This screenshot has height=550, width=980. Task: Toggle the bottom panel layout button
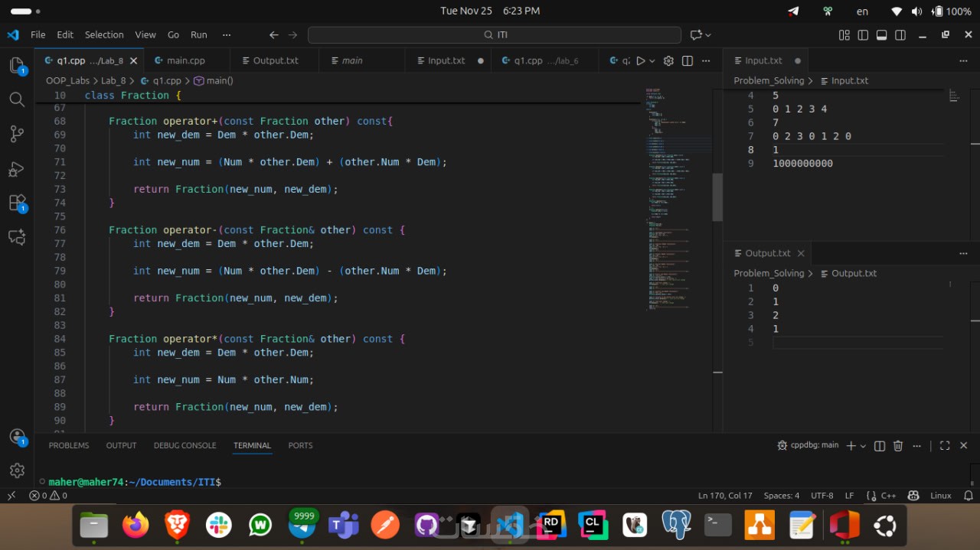tap(881, 34)
